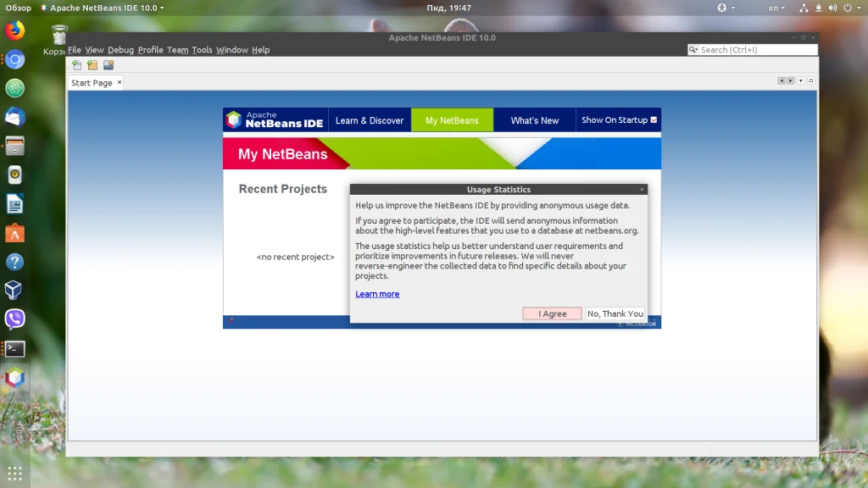Image resolution: width=868 pixels, height=488 pixels.
Task: Click NetBeans icon in the dock
Action: click(x=15, y=377)
